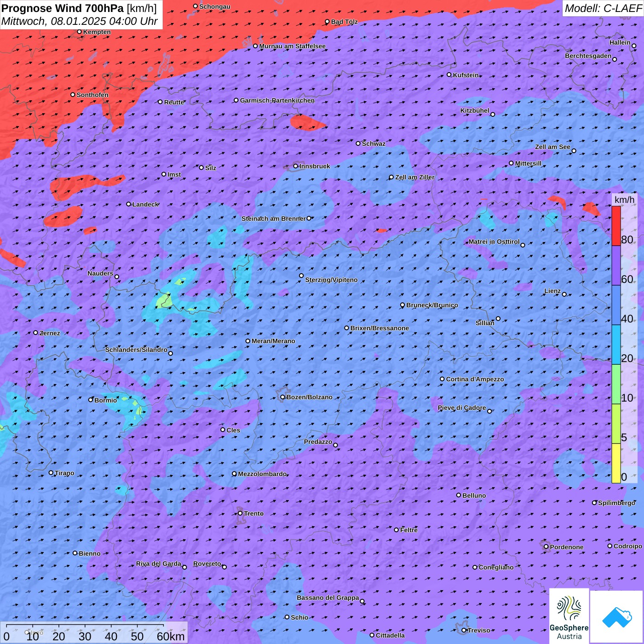Click the GeoSphere Austria logo
This screenshot has height=644, width=644.
(569, 616)
